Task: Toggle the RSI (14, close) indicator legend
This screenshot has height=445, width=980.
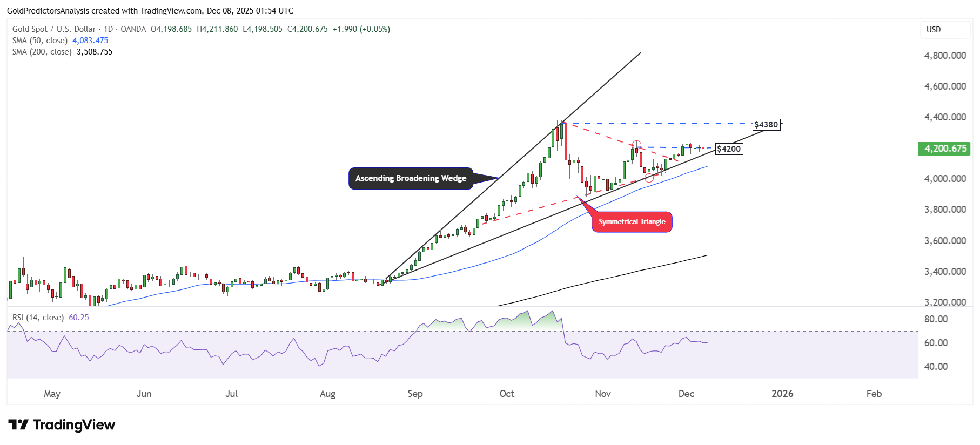Action: coord(38,318)
